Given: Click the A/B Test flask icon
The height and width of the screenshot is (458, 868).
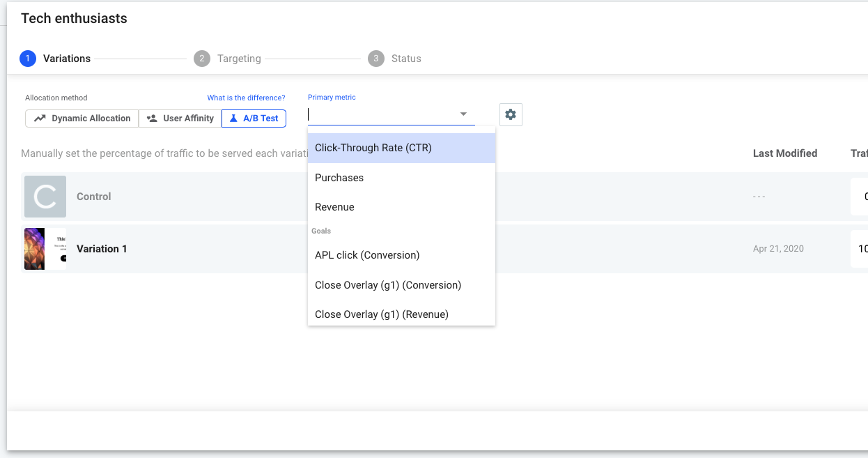Looking at the screenshot, I should [233, 119].
